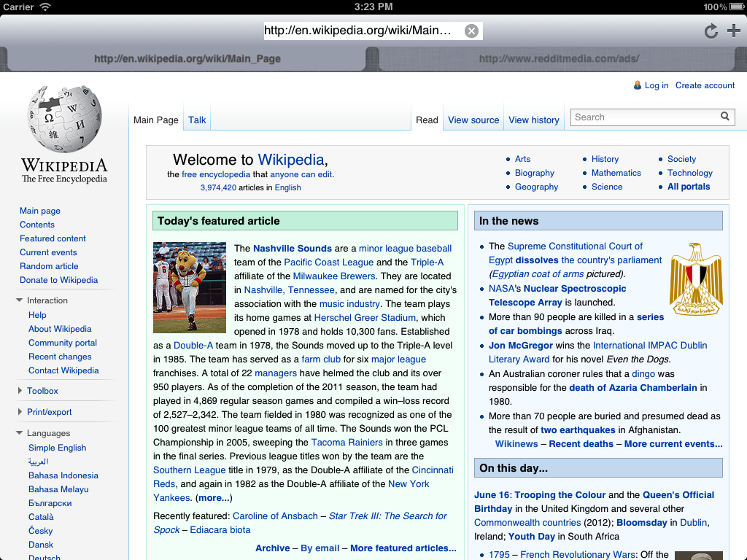The height and width of the screenshot is (560, 747).
Task: Select Dansk language
Action: click(41, 544)
